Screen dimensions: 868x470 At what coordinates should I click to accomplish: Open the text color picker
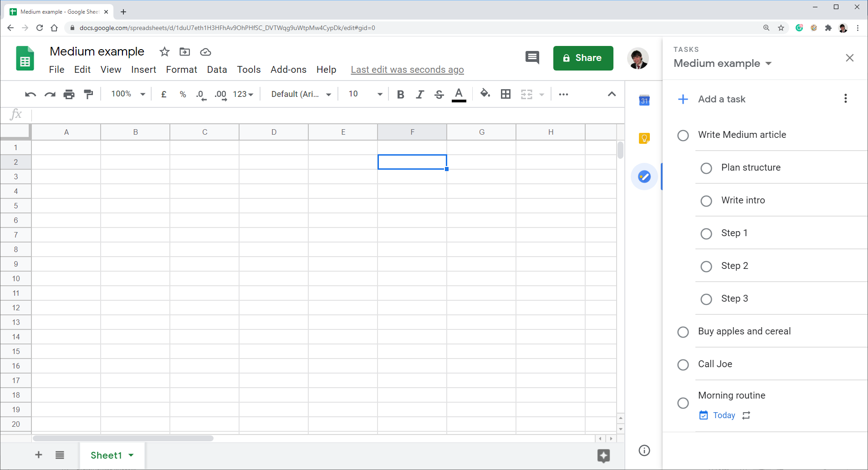click(x=459, y=95)
